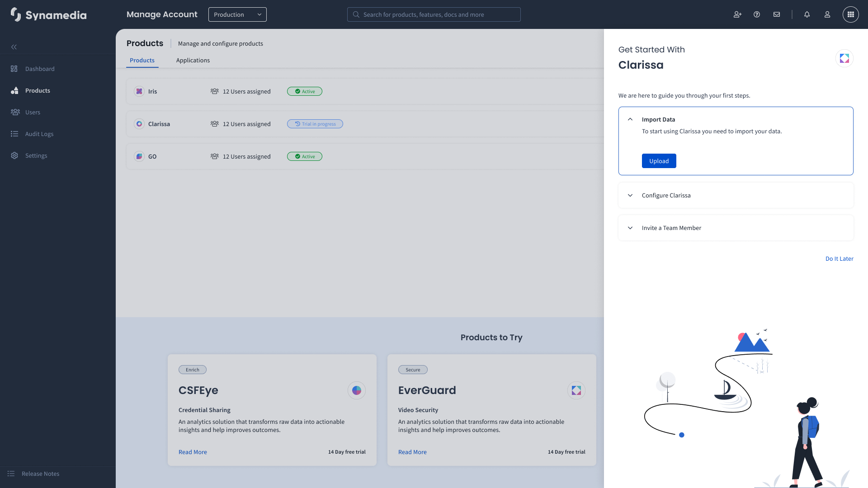Click the 14 Day free trial on EverGuard

tap(566, 452)
